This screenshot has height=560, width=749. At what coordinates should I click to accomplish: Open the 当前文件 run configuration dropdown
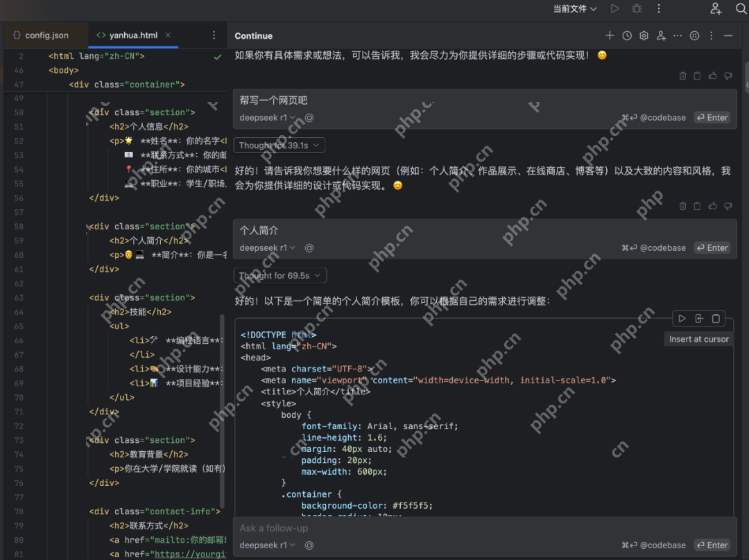point(575,9)
